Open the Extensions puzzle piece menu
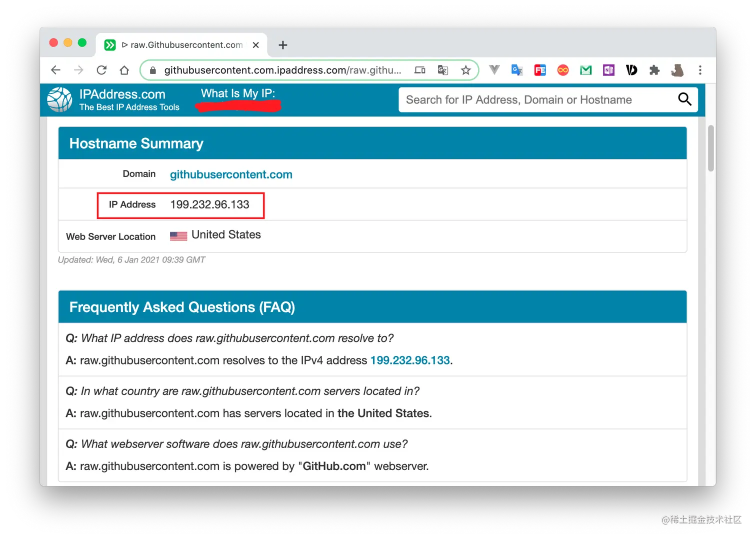Screen dimensions: 756x539 (654, 70)
